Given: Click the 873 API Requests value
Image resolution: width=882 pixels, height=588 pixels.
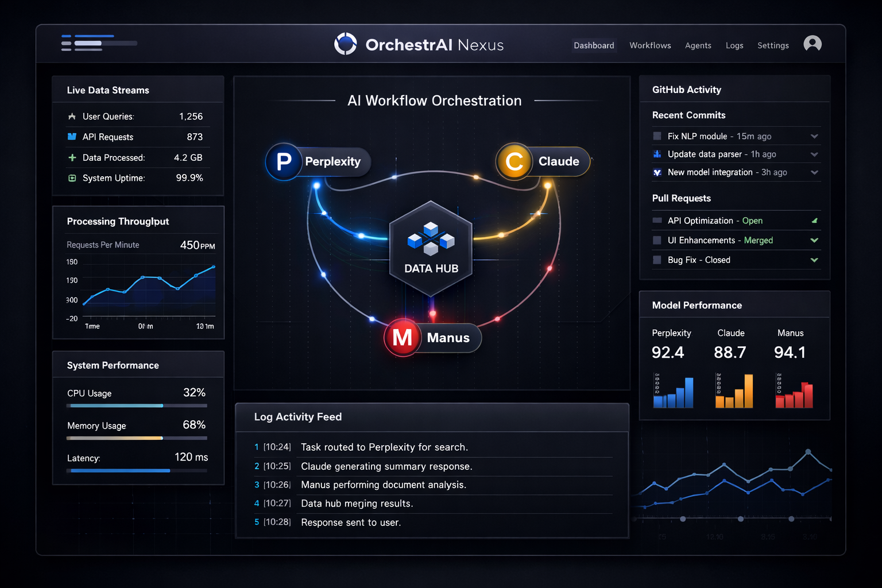Looking at the screenshot, I should point(195,137).
